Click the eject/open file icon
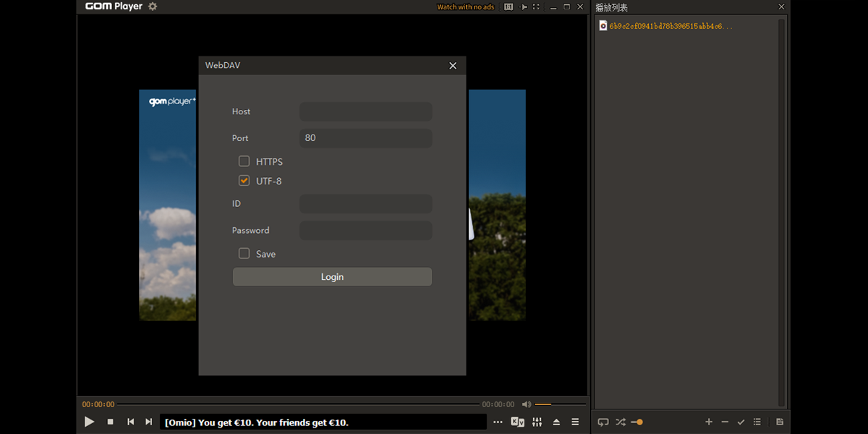Viewport: 868px width, 434px height. coord(556,422)
